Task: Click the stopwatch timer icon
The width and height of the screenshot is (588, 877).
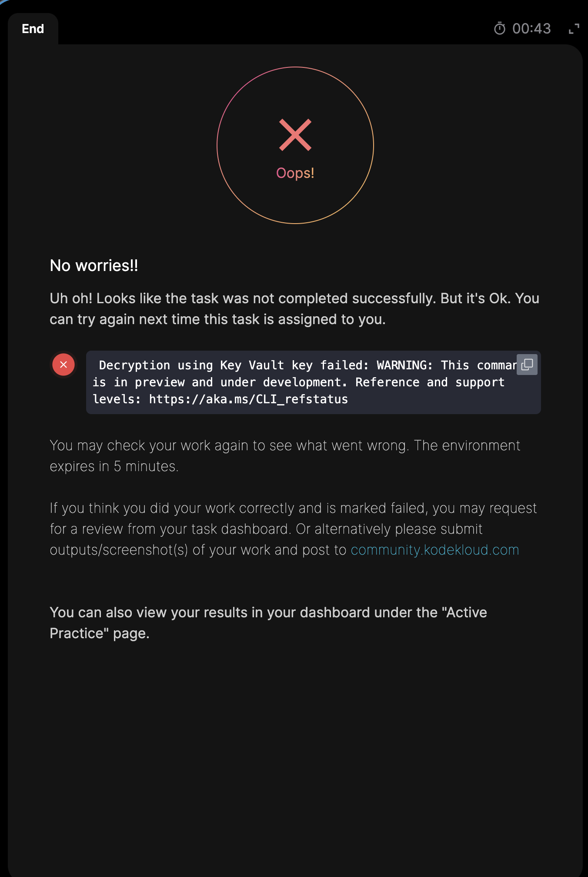Action: (x=500, y=29)
